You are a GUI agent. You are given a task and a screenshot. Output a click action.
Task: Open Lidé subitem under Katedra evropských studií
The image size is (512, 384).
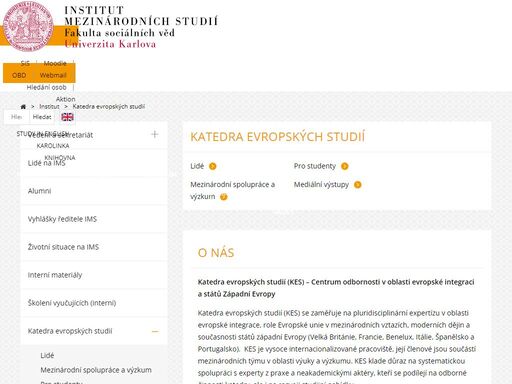pos(47,356)
